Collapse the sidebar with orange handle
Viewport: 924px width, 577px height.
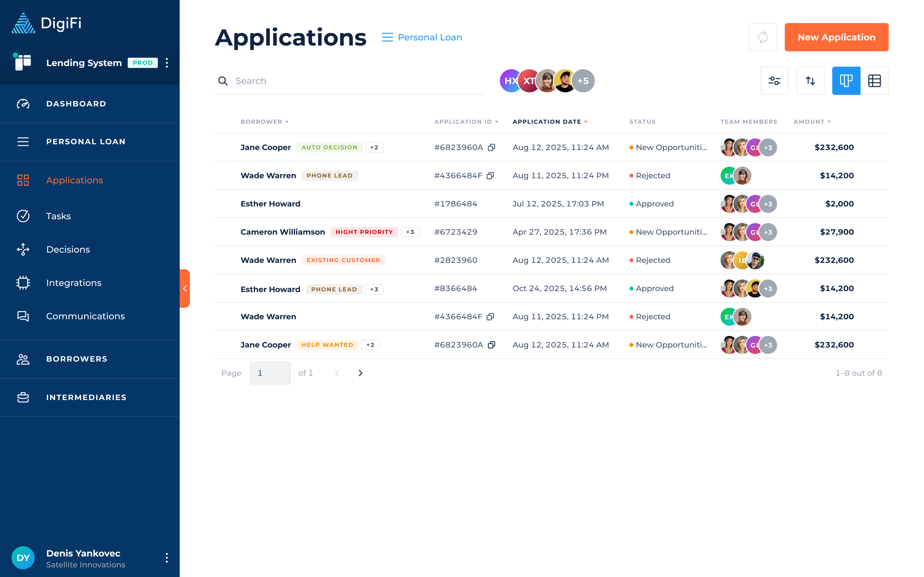click(x=185, y=288)
